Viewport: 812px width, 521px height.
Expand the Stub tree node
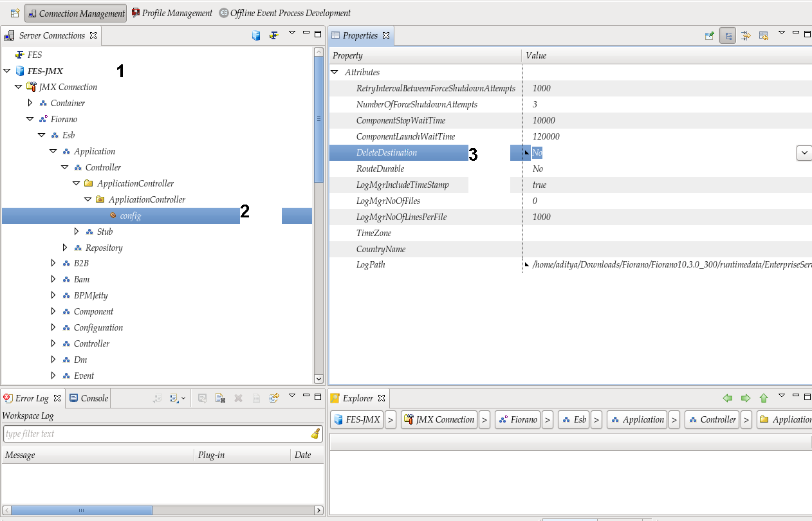coord(77,232)
